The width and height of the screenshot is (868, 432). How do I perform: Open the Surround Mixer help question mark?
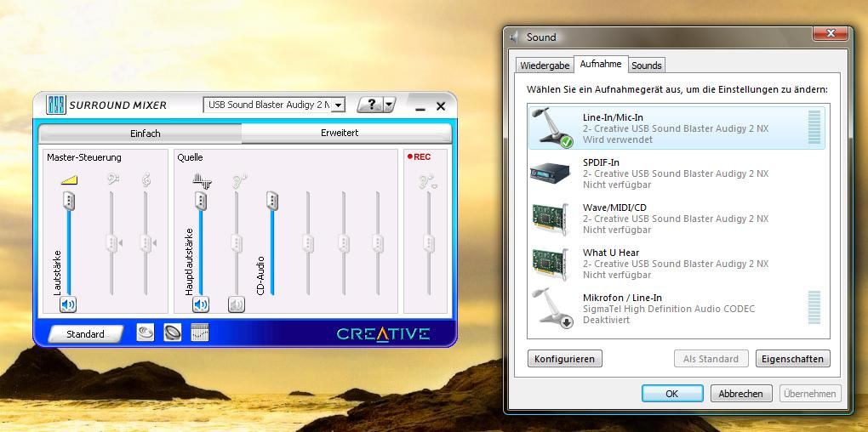(x=371, y=104)
